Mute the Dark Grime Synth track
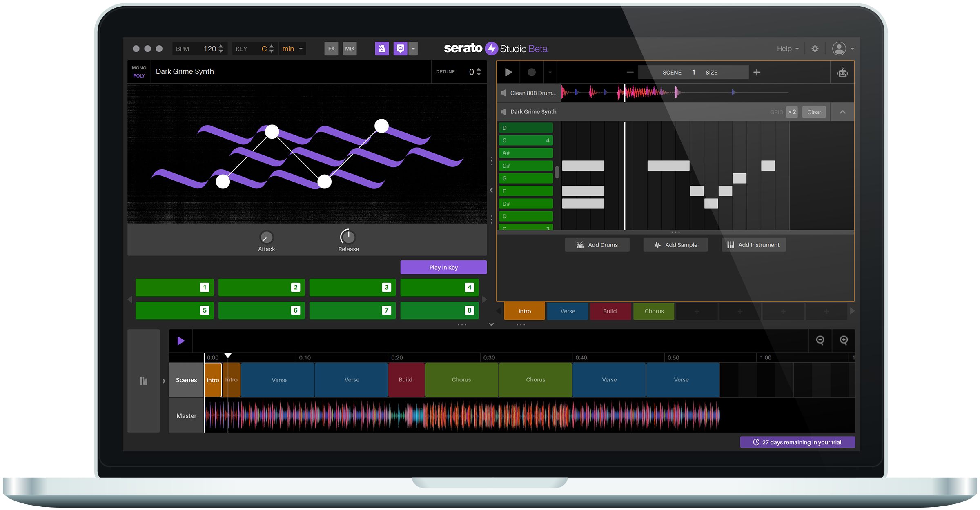This screenshot has width=980, height=510. pos(503,112)
